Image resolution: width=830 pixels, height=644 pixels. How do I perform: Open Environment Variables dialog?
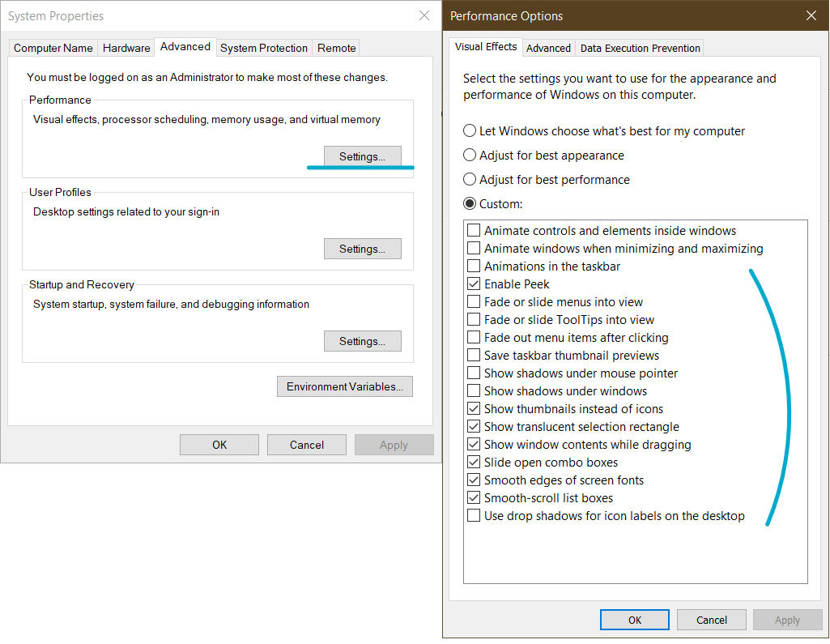[x=345, y=386]
